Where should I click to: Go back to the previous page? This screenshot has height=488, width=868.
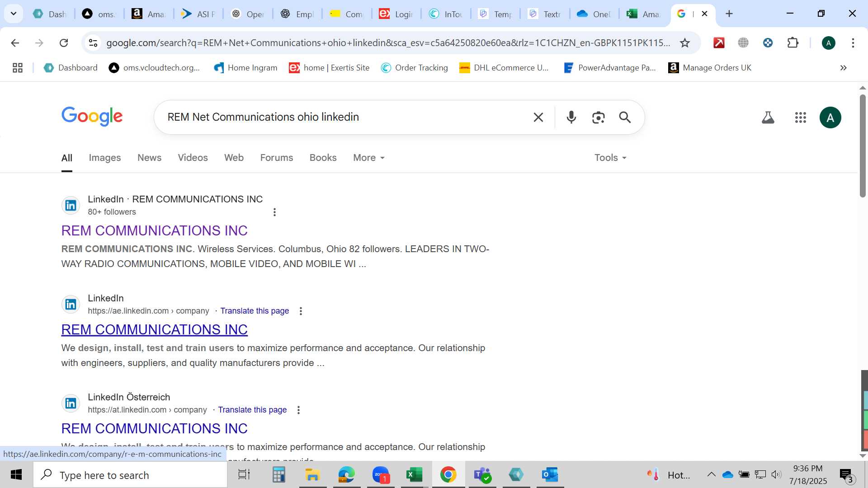click(15, 43)
